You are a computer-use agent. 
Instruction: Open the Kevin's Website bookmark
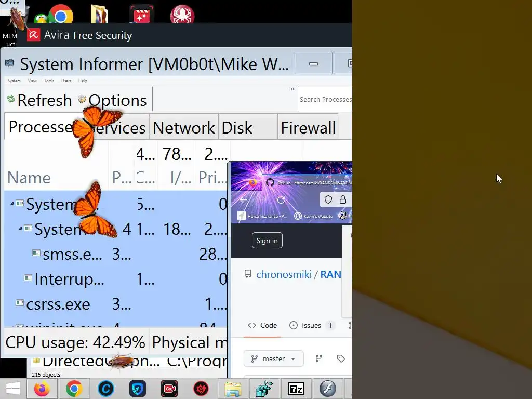point(313,216)
